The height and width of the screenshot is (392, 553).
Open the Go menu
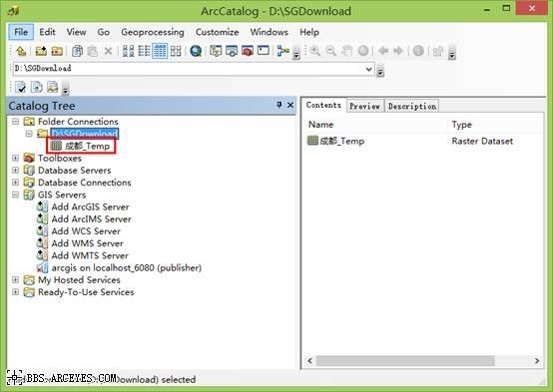(x=104, y=32)
